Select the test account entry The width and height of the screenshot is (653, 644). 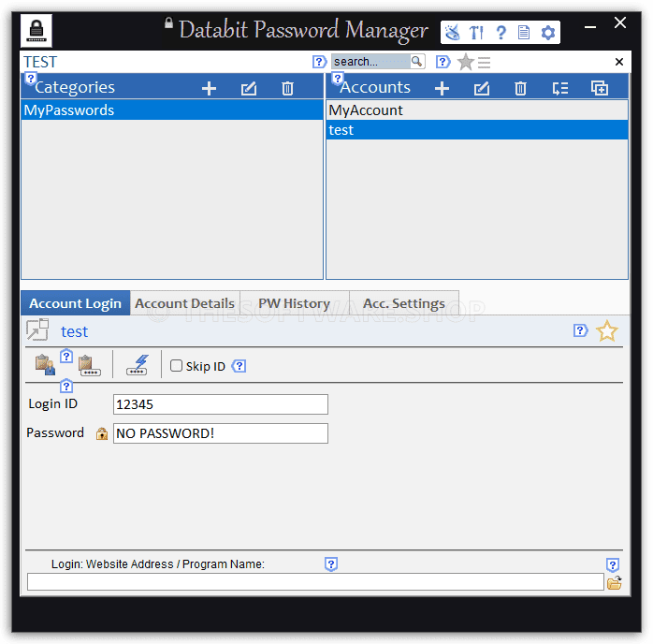[x=477, y=130]
